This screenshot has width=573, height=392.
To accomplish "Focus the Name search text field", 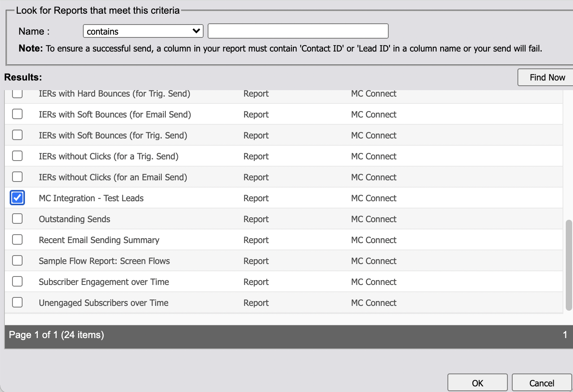I will pyautogui.click(x=298, y=31).
